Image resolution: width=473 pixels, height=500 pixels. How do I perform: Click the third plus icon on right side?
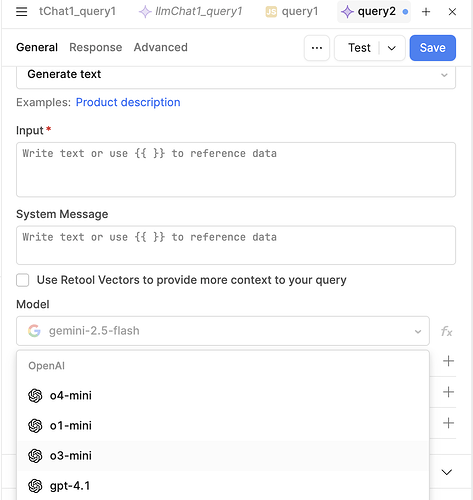point(448,423)
